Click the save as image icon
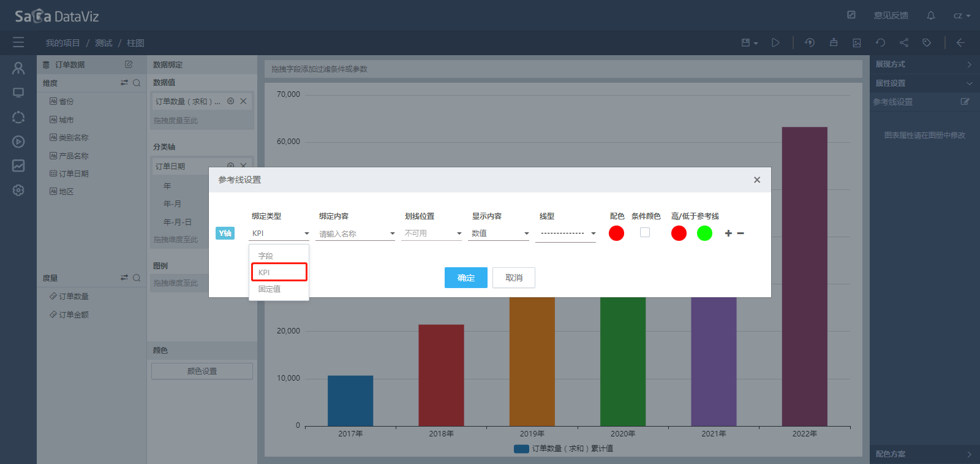Image resolution: width=980 pixels, height=464 pixels. (857, 43)
